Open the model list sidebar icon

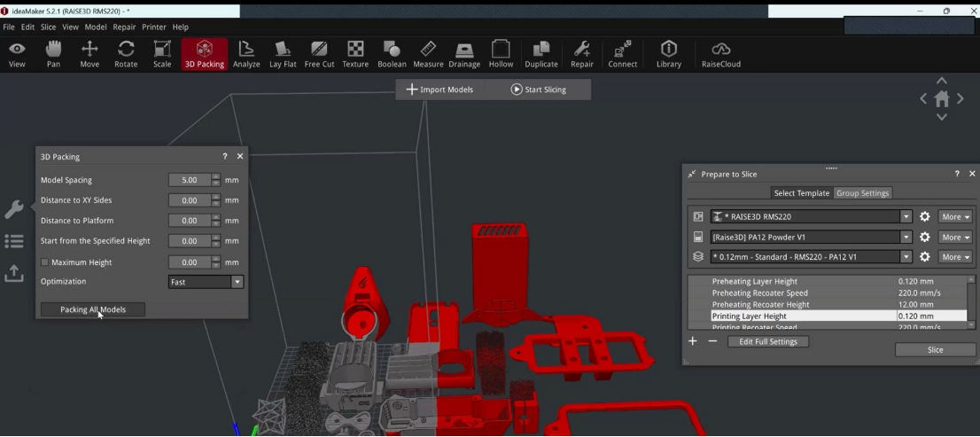click(14, 241)
